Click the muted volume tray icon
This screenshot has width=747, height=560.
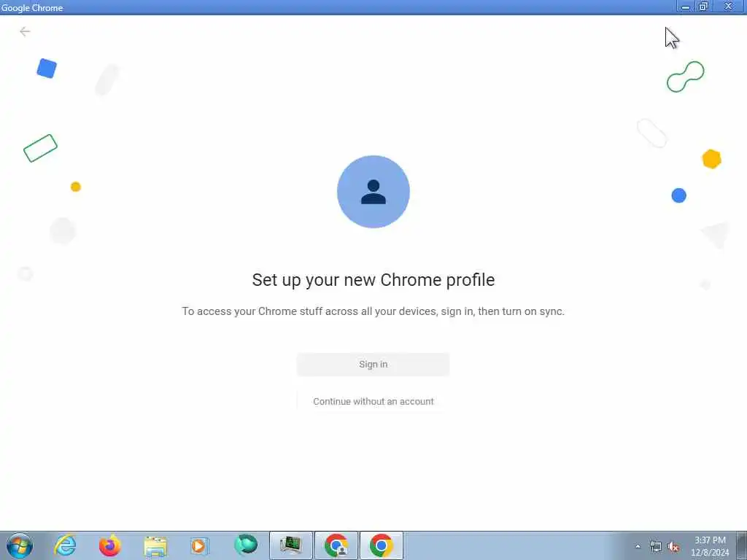tap(673, 547)
